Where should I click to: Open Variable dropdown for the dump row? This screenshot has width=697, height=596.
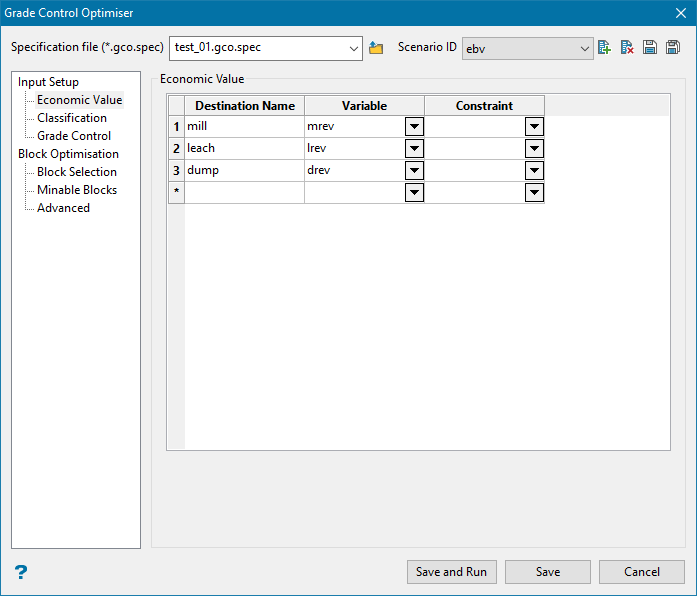[x=414, y=171]
